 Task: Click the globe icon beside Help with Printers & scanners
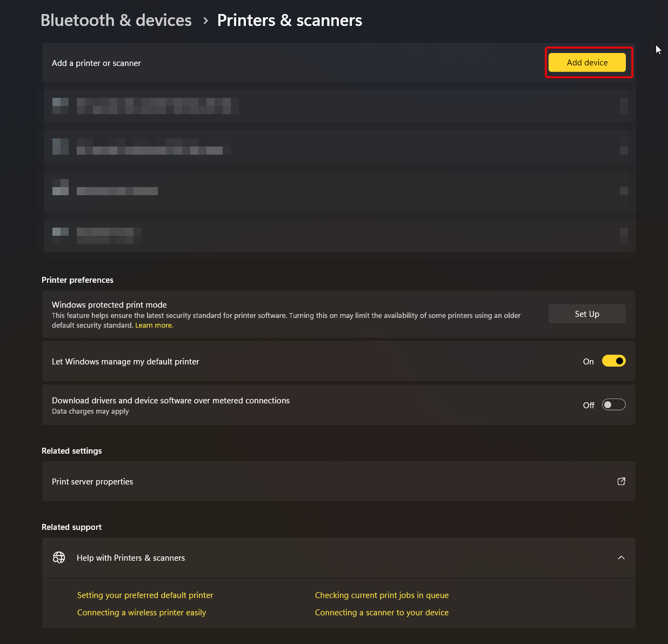[x=59, y=557]
